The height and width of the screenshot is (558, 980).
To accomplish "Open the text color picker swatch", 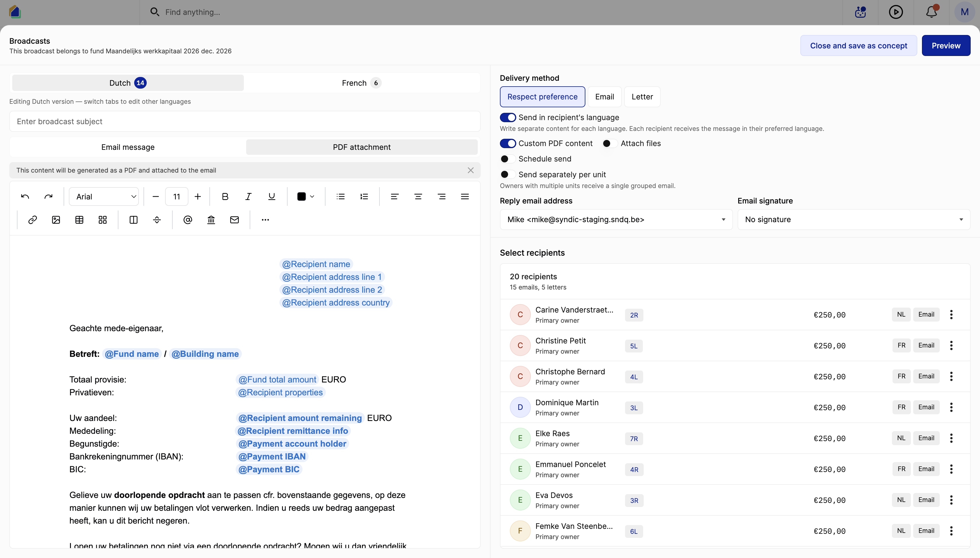I will pos(305,196).
